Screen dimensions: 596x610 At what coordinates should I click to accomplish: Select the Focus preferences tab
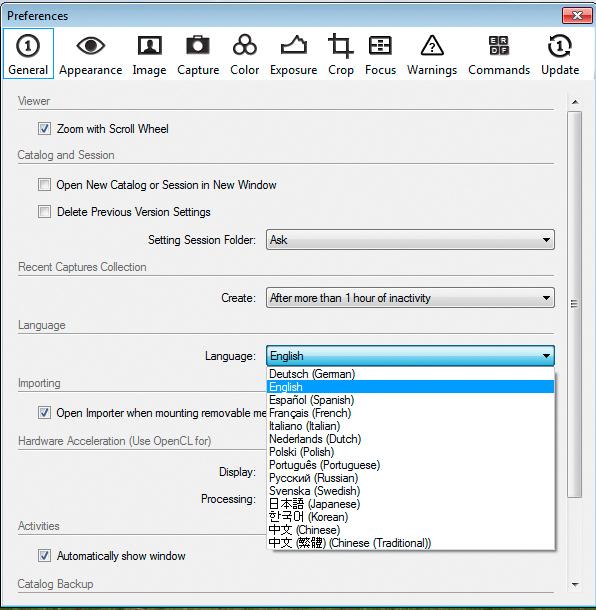click(x=380, y=54)
